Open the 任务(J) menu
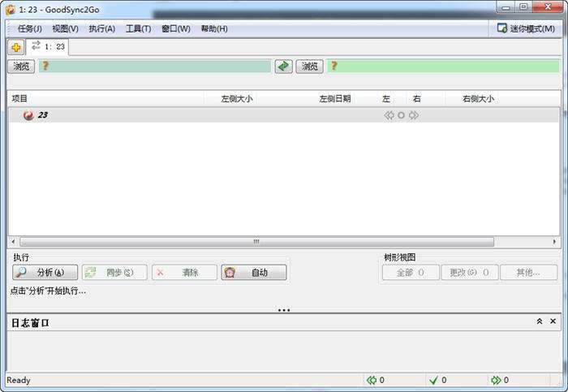Image resolution: width=568 pixels, height=392 pixels. 30,28
